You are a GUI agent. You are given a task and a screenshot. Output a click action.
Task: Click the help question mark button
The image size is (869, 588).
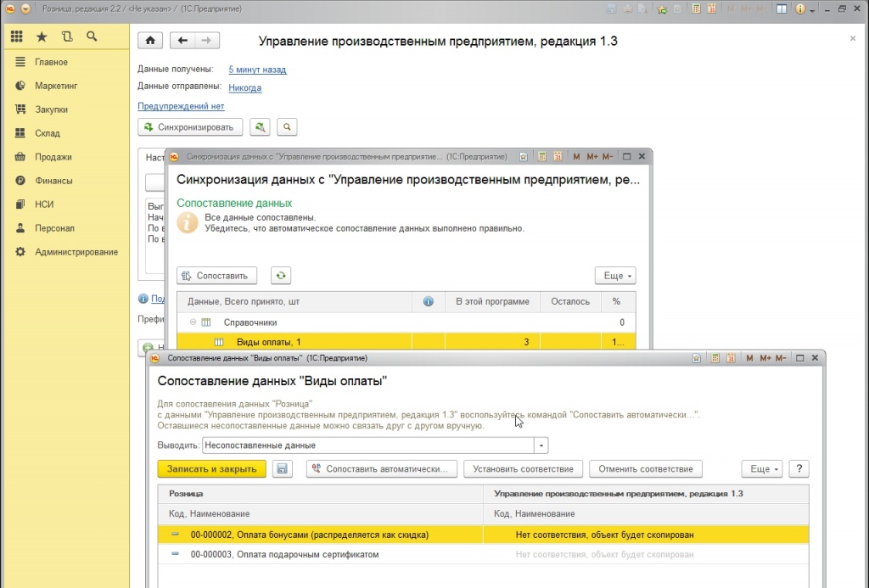(799, 469)
